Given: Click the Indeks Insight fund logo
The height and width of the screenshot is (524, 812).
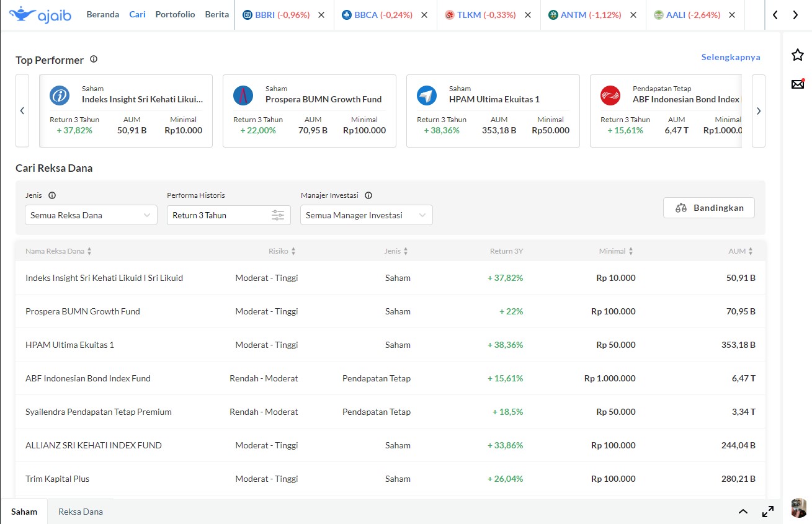Looking at the screenshot, I should pyautogui.click(x=60, y=95).
